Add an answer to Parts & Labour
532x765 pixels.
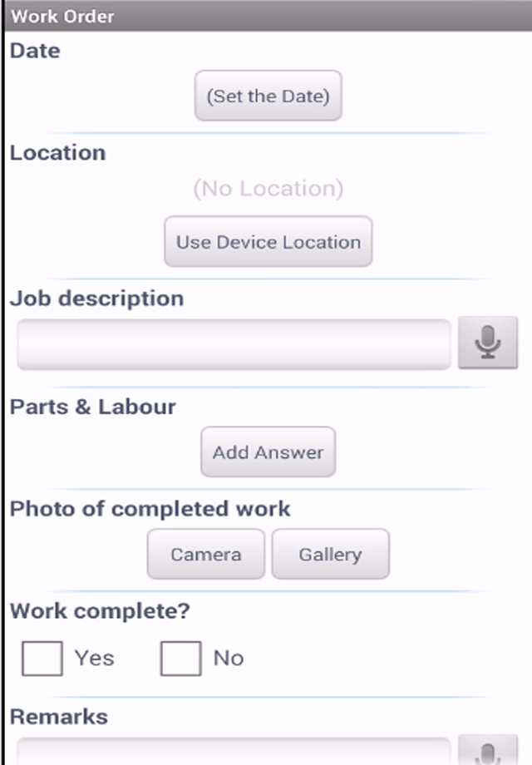pos(268,452)
